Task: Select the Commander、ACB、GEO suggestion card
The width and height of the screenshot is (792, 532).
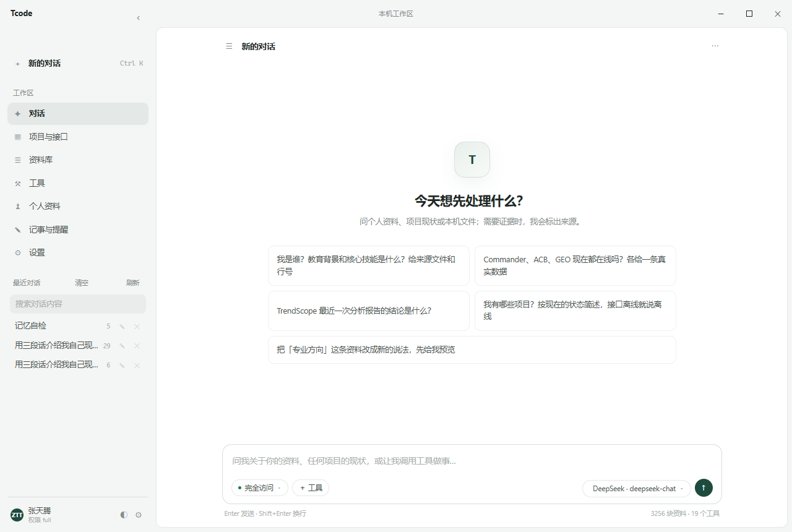Action: [575, 265]
